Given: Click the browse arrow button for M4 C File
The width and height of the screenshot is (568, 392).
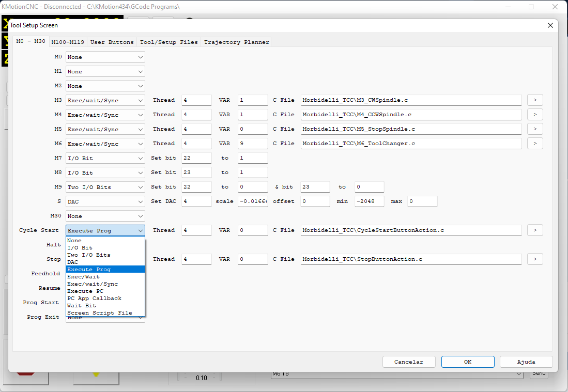Looking at the screenshot, I should pyautogui.click(x=534, y=115).
